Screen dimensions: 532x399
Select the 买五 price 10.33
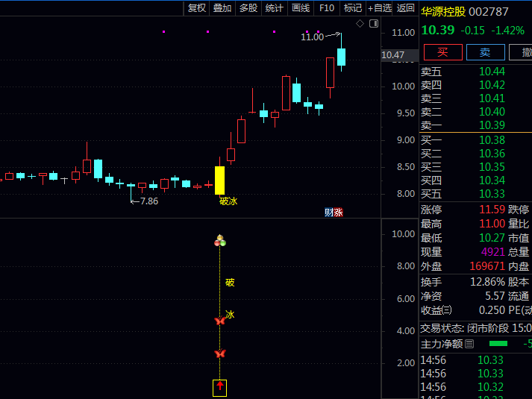(x=492, y=194)
